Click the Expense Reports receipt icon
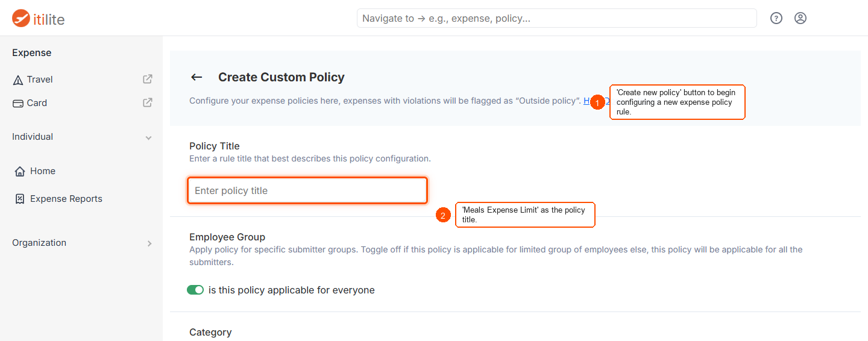This screenshot has height=341, width=868. pos(20,199)
